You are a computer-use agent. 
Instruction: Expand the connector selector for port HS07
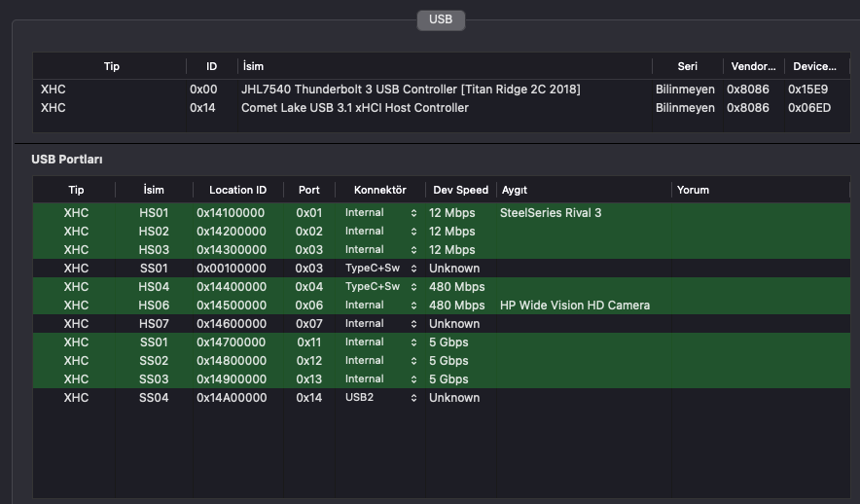pyautogui.click(x=379, y=324)
